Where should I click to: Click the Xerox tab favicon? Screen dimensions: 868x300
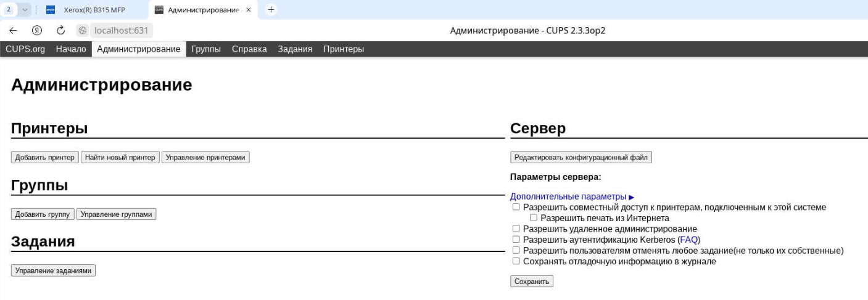pyautogui.click(x=51, y=10)
